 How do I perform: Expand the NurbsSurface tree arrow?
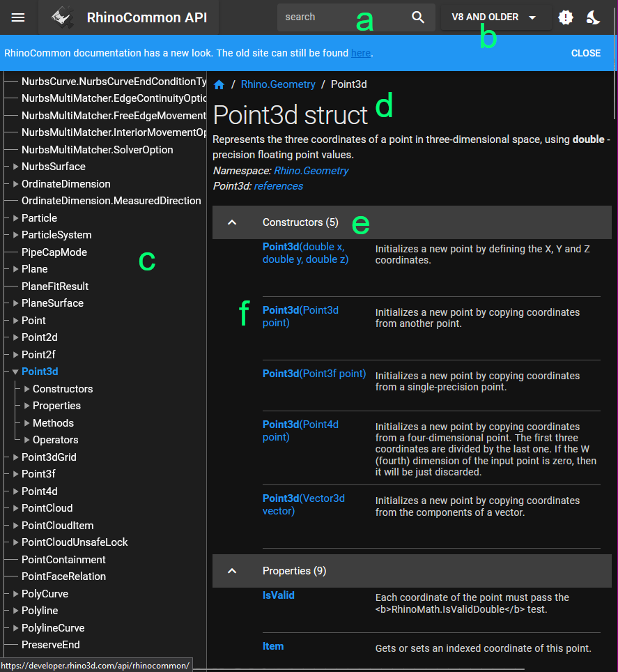[15, 167]
